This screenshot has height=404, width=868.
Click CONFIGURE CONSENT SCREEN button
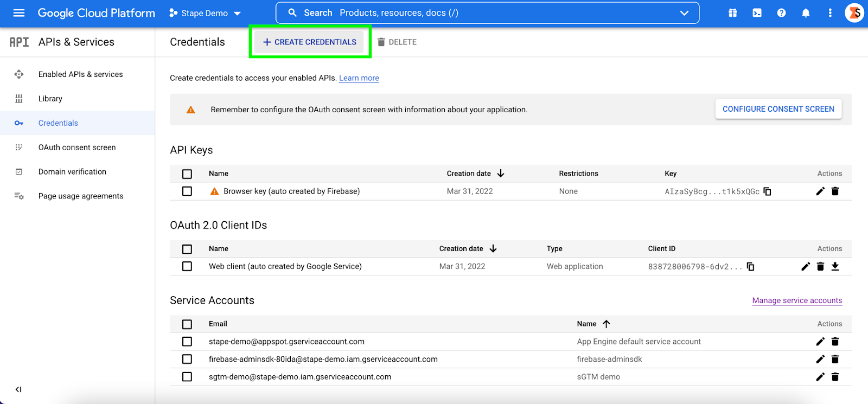(778, 109)
